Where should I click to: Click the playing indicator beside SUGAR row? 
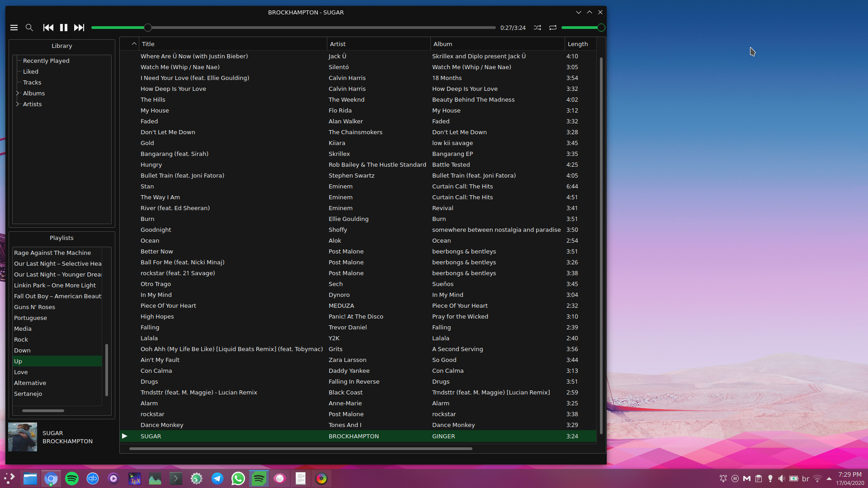[125, 436]
